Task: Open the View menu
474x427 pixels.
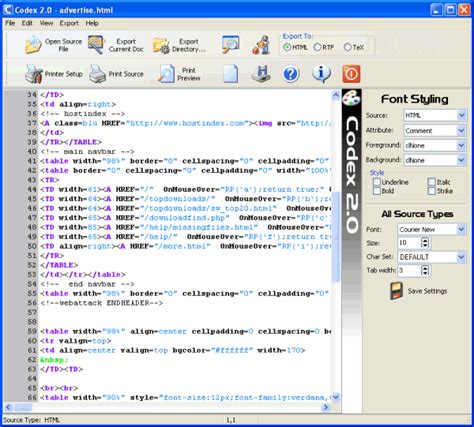Action: point(46,23)
